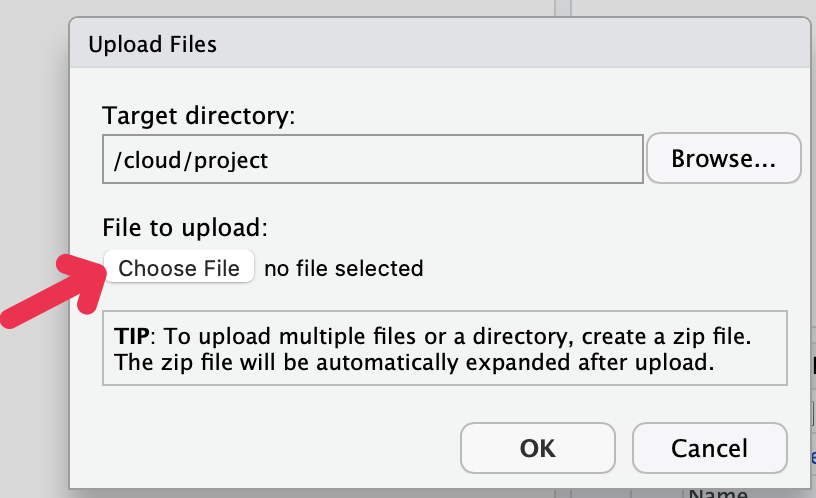Viewport: 816px width, 498px height.
Task: Dismiss the dialog with Cancel
Action: point(709,448)
